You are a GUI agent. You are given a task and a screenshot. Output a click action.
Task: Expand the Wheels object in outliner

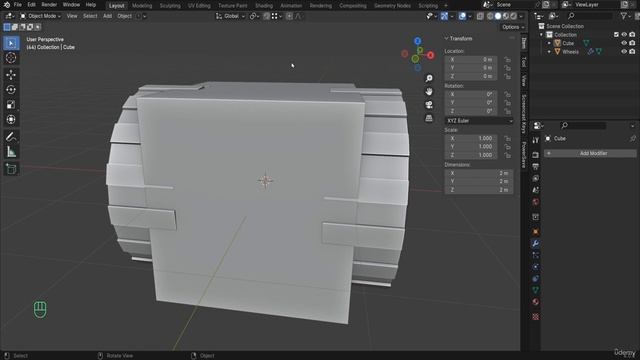[x=549, y=52]
